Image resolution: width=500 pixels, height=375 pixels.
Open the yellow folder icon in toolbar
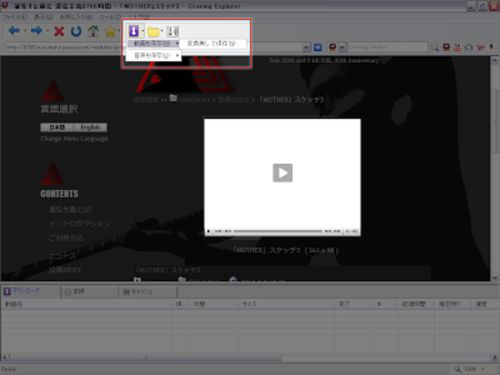pos(153,32)
